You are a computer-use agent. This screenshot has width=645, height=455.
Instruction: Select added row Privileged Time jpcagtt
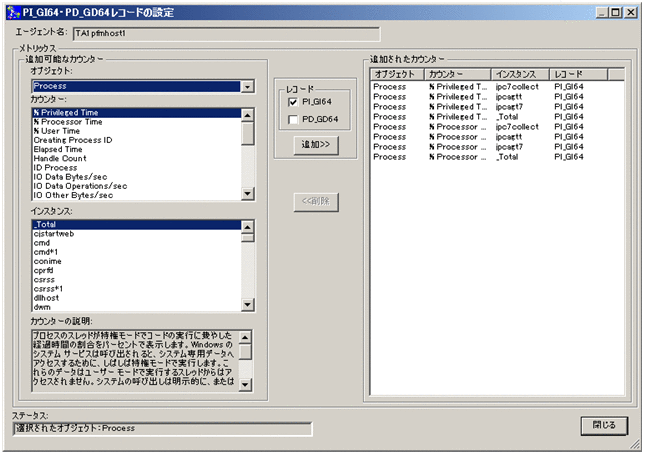point(497,97)
